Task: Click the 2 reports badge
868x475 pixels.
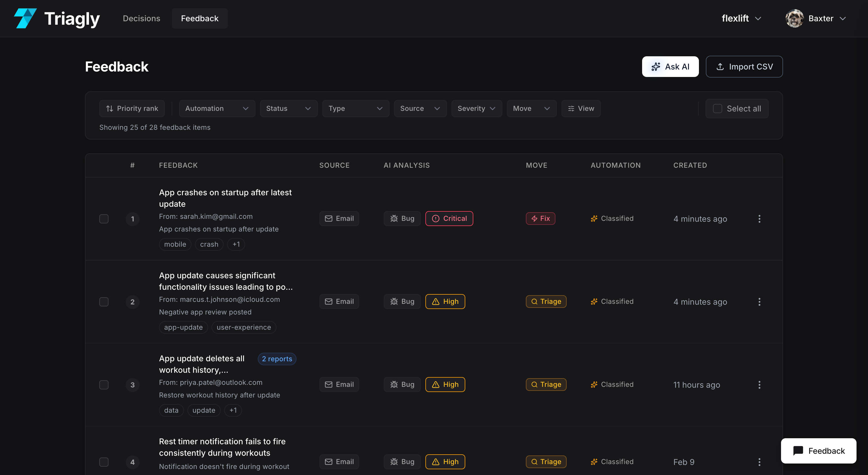Action: click(x=277, y=359)
